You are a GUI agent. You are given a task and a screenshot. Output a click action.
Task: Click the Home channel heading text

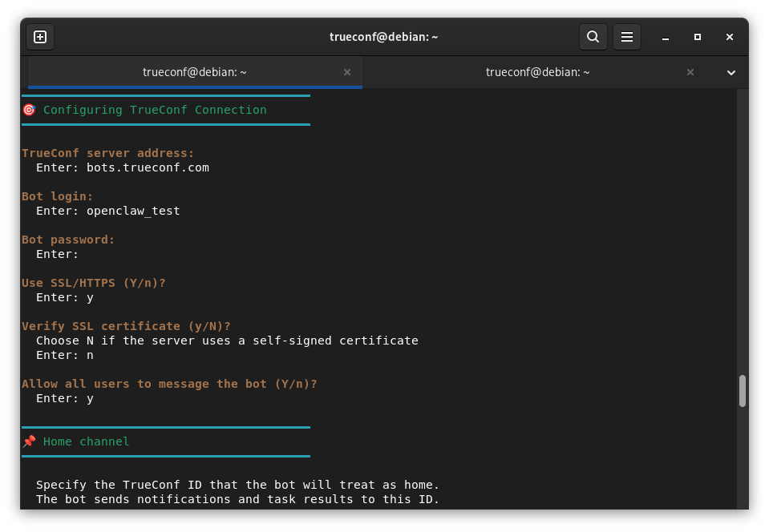point(87,441)
